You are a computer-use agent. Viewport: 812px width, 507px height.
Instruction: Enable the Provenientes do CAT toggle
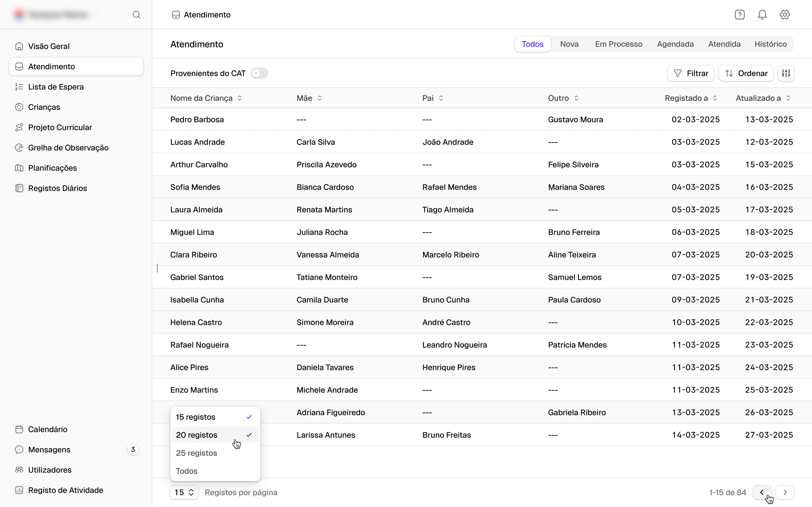pos(260,73)
